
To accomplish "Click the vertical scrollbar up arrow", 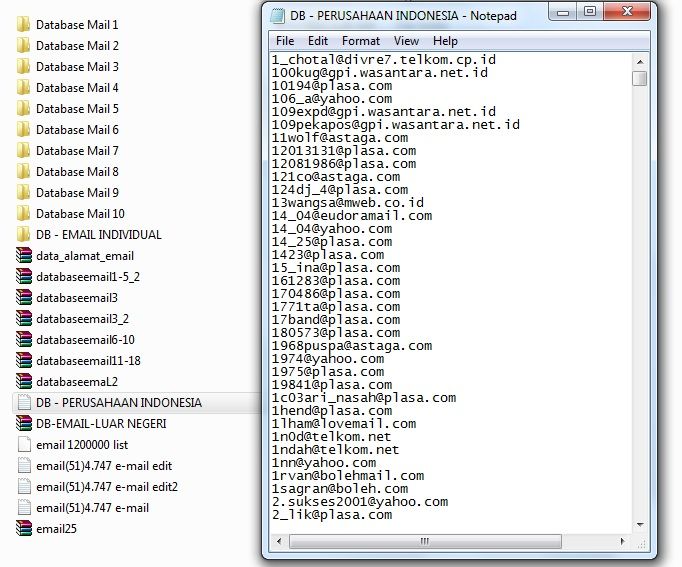I will point(640,62).
